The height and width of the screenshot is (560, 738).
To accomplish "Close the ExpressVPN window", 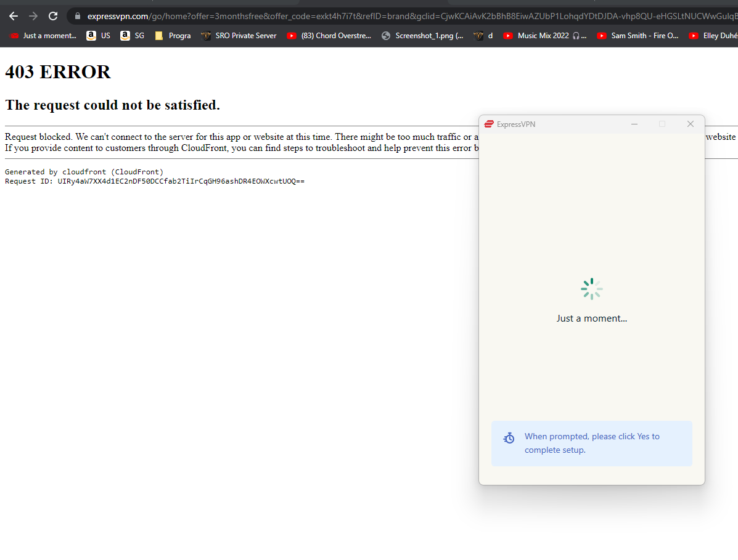I will pos(690,124).
